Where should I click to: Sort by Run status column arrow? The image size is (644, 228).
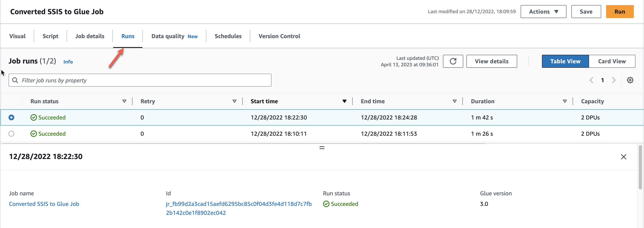[x=124, y=101]
